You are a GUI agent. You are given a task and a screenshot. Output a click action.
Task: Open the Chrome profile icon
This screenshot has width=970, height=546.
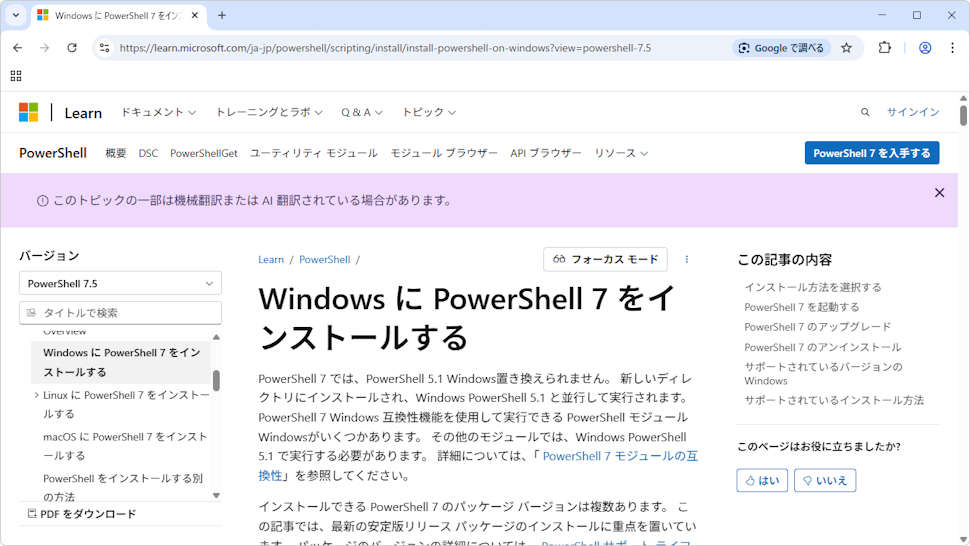click(925, 48)
